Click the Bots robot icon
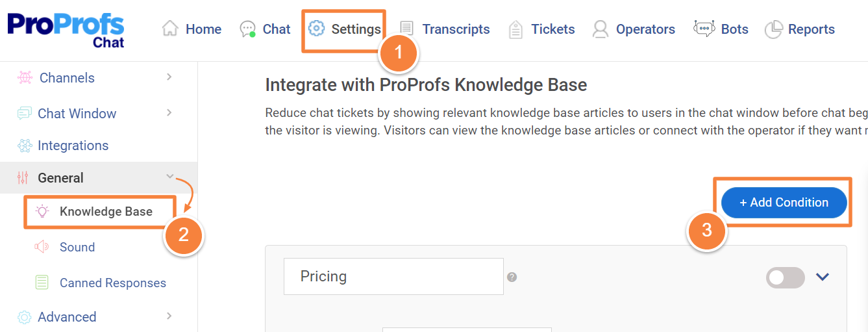Viewport: 868px width, 332px height. click(x=704, y=29)
